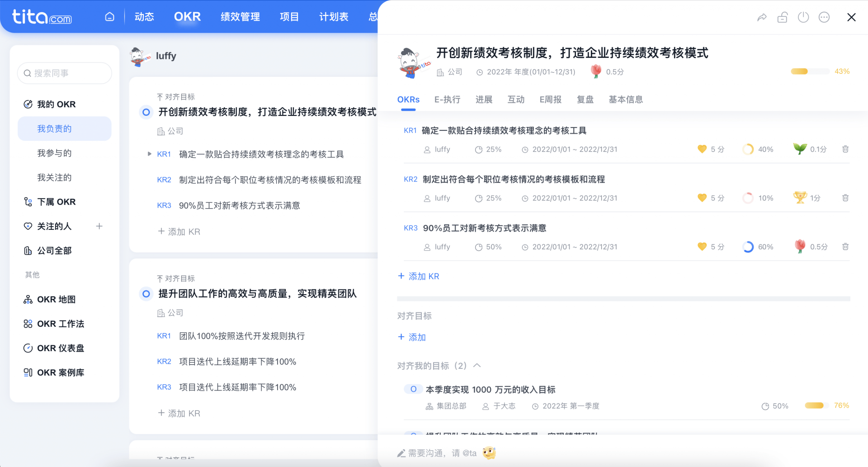Click the power icon in panel header
This screenshot has width=868, height=467.
(x=803, y=17)
